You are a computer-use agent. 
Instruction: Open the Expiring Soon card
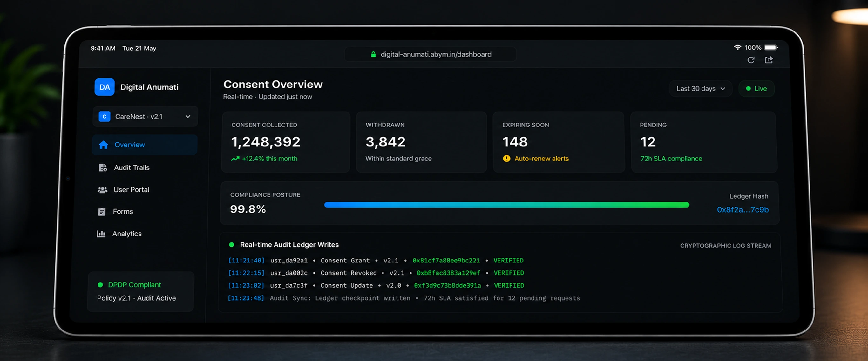click(559, 142)
